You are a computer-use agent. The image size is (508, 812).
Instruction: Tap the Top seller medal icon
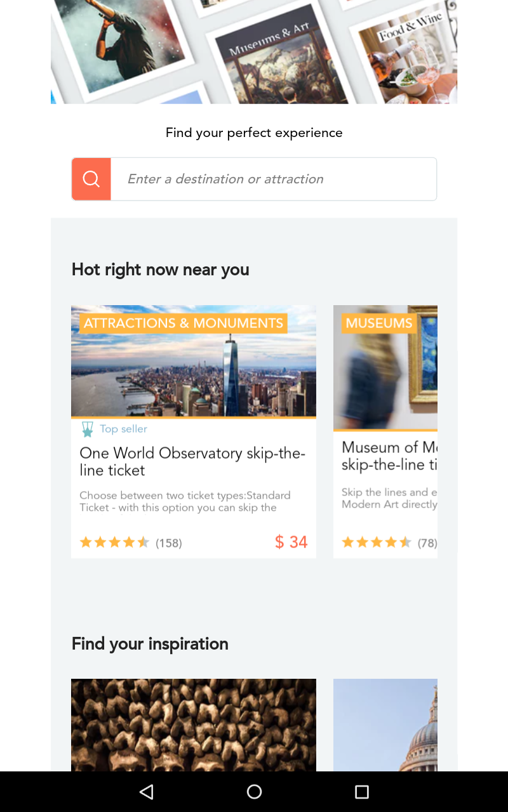point(88,429)
